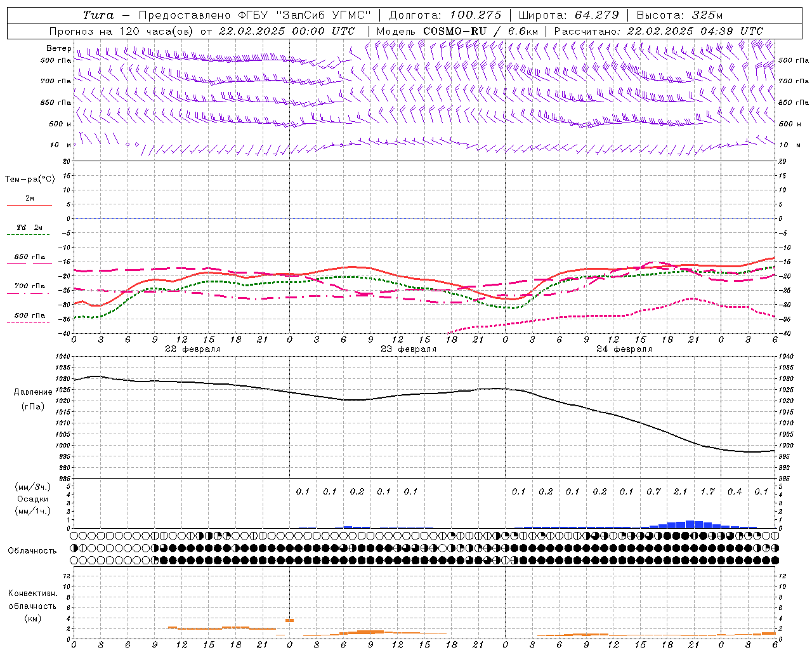The image size is (812, 650).
Task: Click the "1.7" precipitation value
Action: coord(707,491)
